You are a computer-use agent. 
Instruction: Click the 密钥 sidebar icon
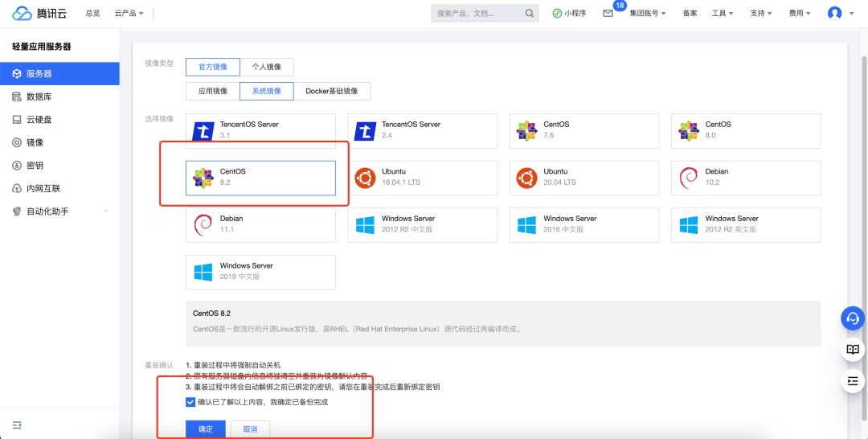tap(17, 166)
